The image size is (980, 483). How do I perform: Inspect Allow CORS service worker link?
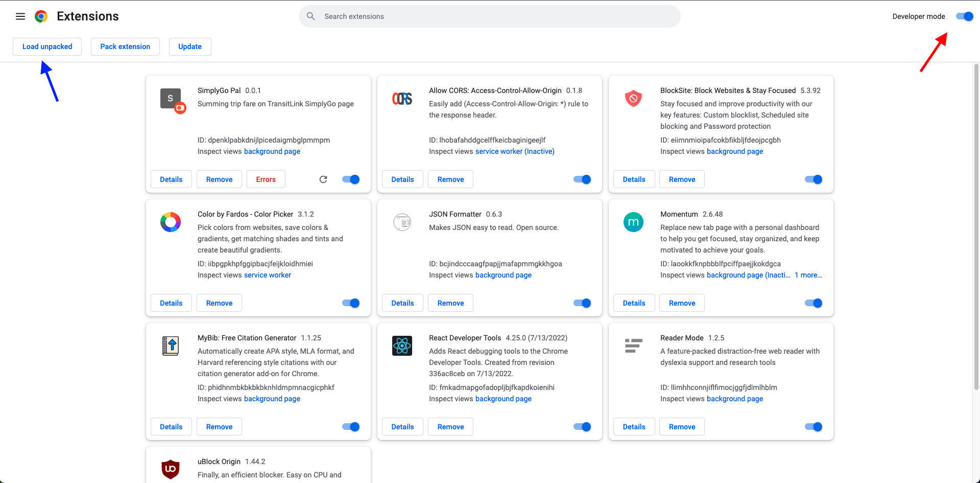(515, 151)
